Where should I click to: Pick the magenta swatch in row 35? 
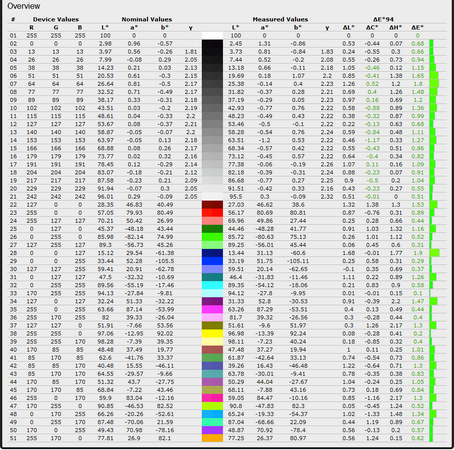[x=212, y=309]
